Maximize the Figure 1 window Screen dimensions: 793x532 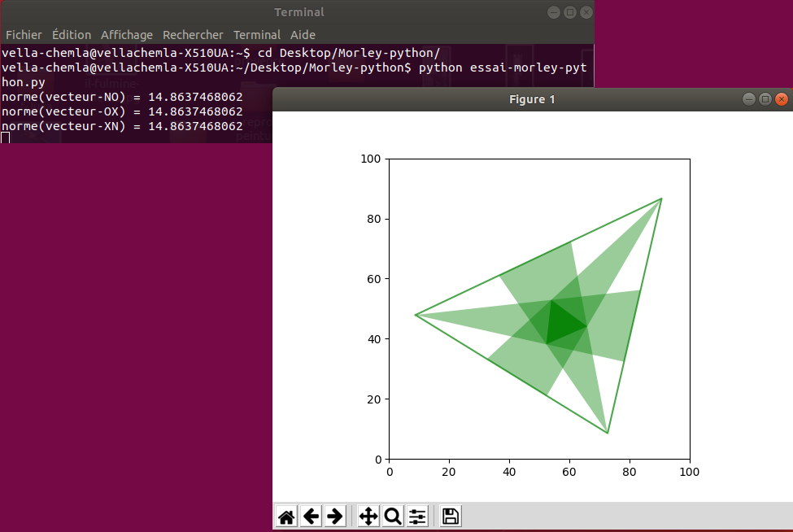tap(765, 99)
